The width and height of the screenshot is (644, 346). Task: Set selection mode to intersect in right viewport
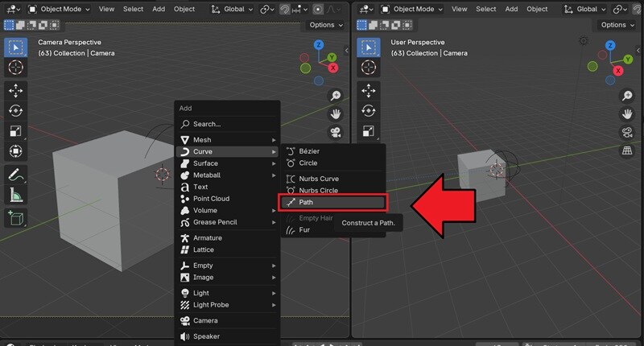coord(407,25)
